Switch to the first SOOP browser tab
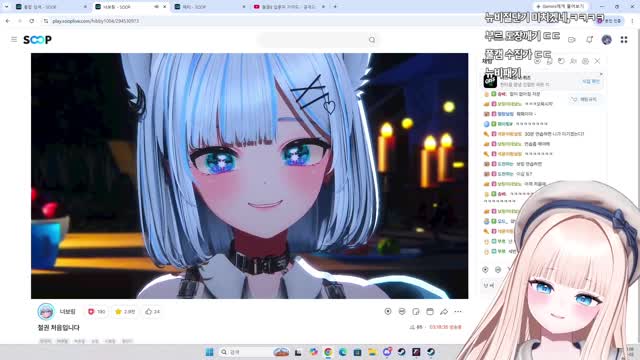The height and width of the screenshot is (360, 640). click(x=51, y=7)
